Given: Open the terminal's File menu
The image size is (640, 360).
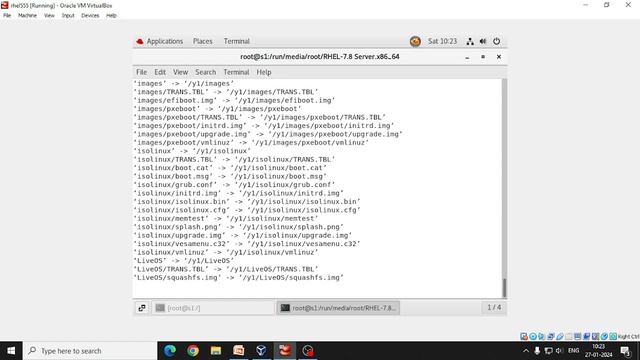Looking at the screenshot, I should coord(141,72).
